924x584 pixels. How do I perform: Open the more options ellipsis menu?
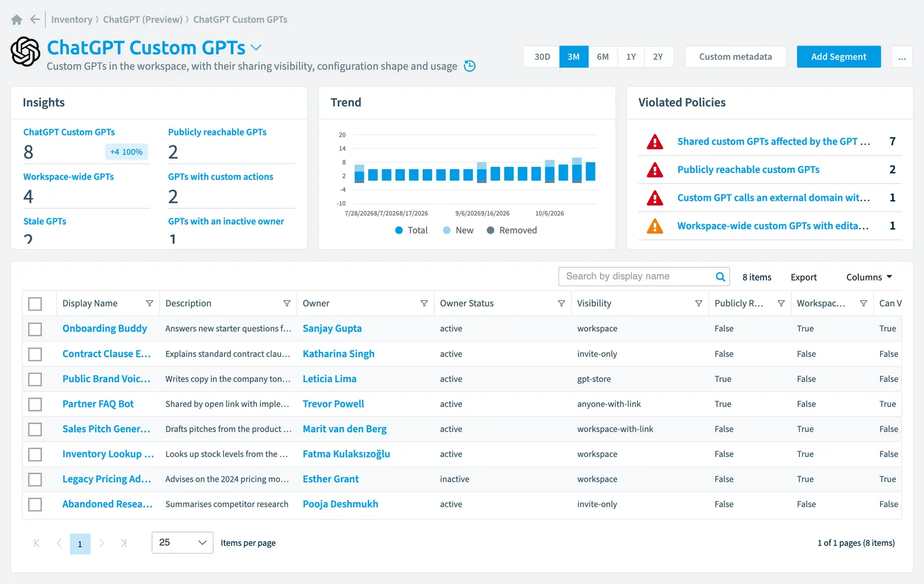tap(902, 57)
